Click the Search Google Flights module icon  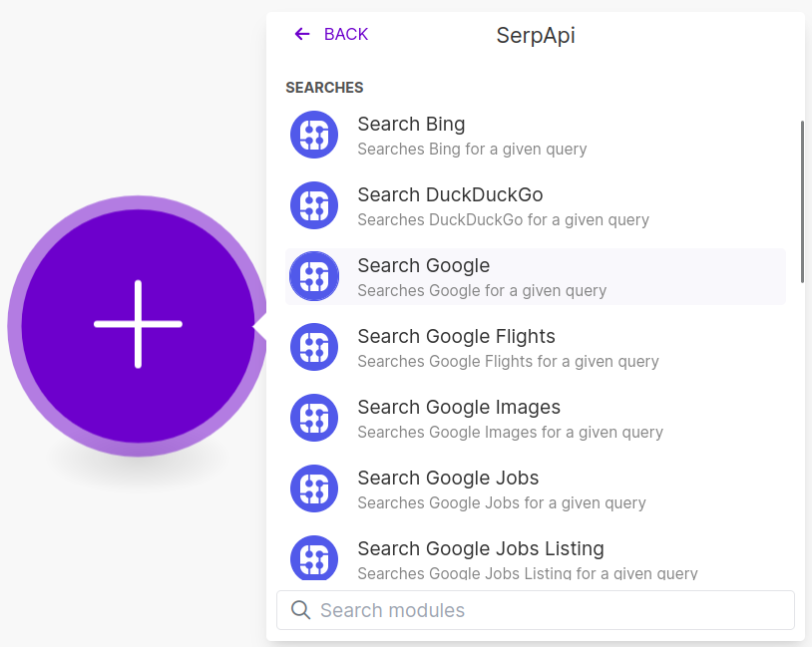point(314,347)
